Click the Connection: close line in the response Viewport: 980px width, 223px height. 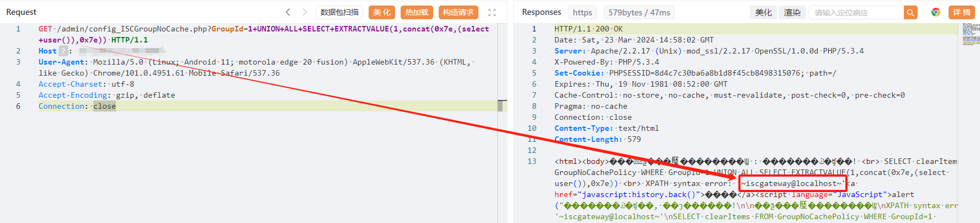[593, 117]
